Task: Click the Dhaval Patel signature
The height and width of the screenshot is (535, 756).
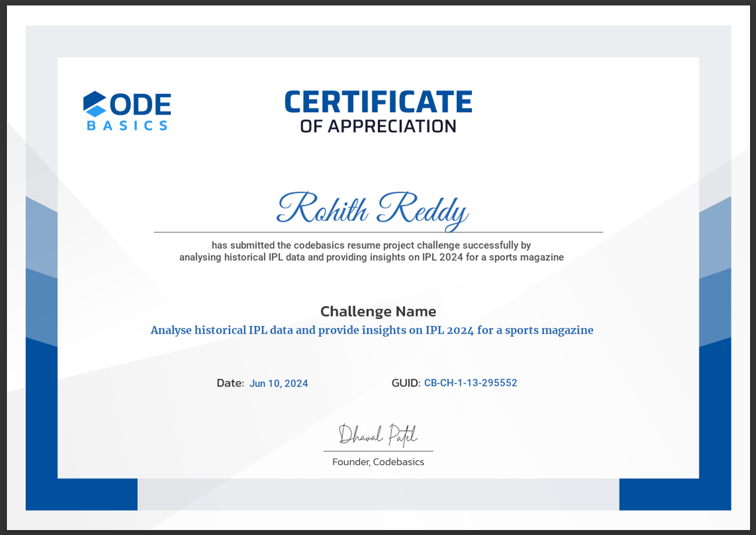Action: (378, 435)
